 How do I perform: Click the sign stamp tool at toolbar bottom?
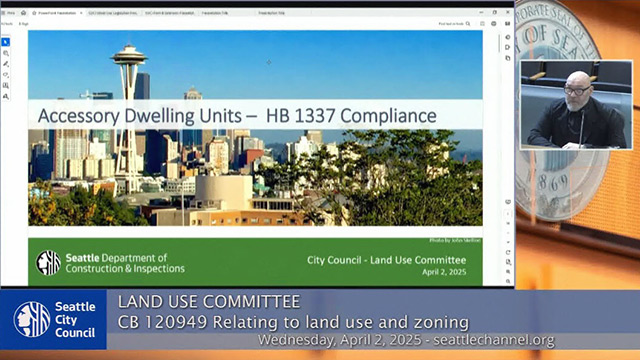point(6,96)
